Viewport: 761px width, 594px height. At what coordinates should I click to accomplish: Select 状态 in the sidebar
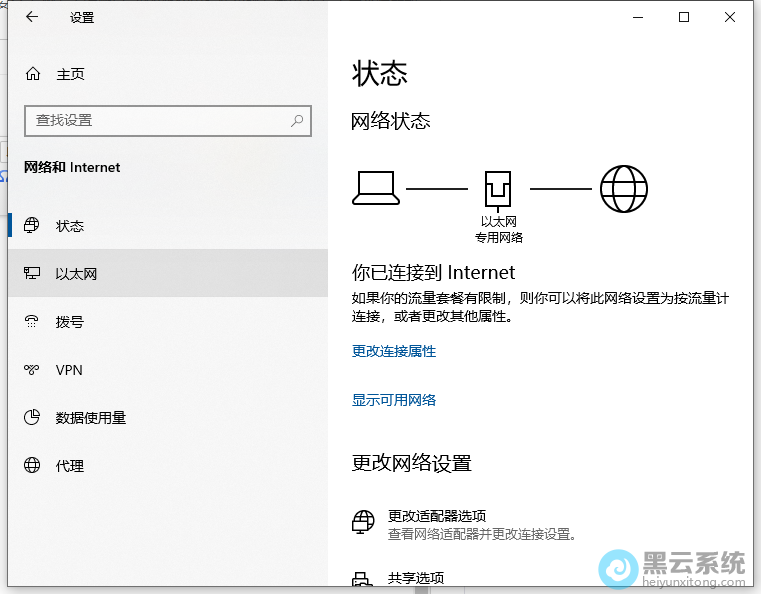(x=69, y=226)
